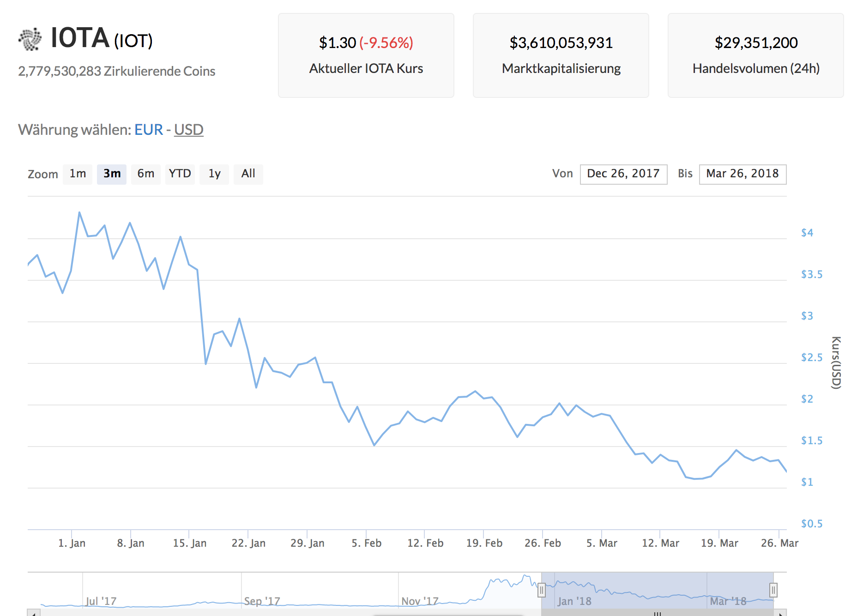Click Jul '17 in the navigator
Screen dimensions: 845x616
tap(101, 601)
